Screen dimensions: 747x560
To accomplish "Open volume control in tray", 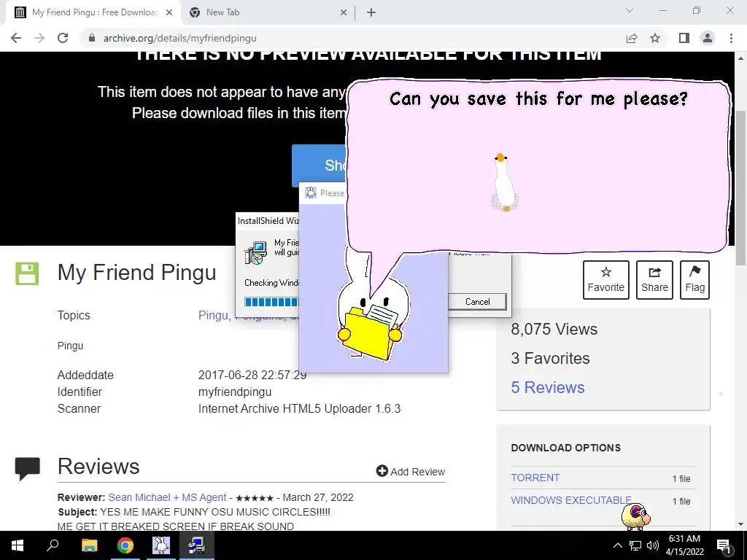I will 653,545.
